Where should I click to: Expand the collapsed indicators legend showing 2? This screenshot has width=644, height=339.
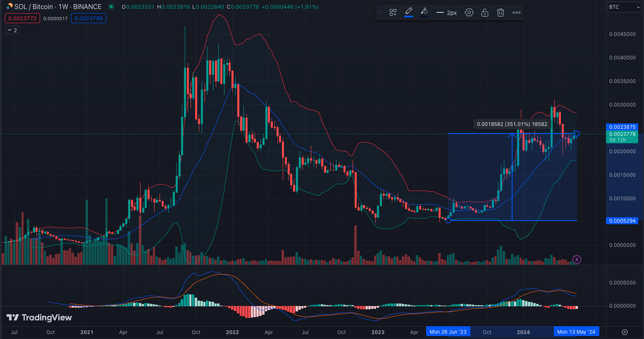[x=12, y=30]
